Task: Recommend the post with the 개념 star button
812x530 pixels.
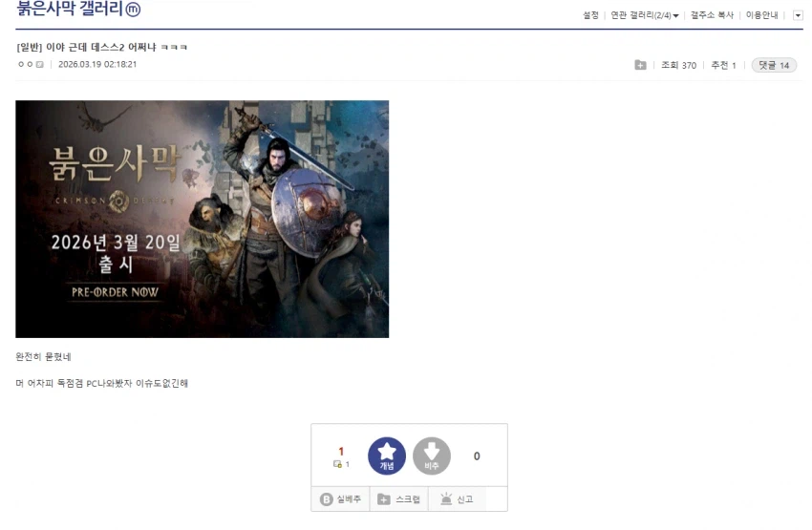Action: click(x=387, y=456)
